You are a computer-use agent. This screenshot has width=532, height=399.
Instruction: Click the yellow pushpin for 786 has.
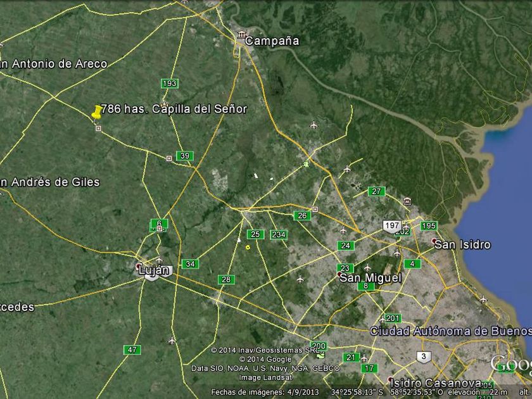97,112
